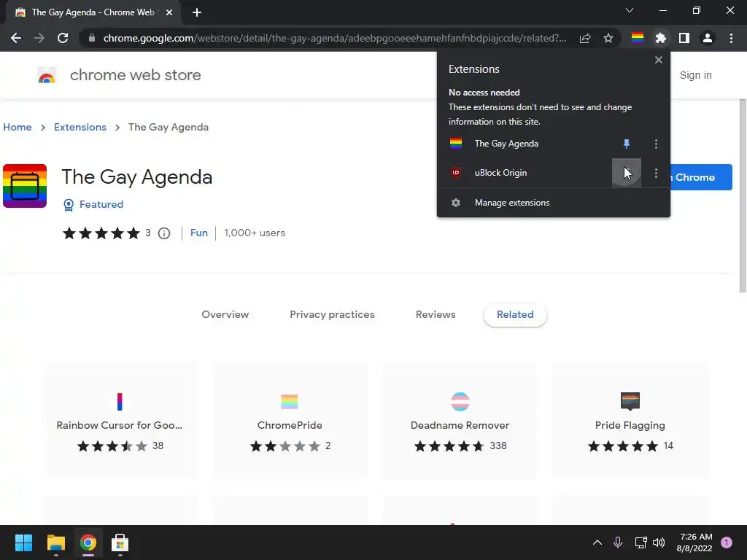Image resolution: width=747 pixels, height=560 pixels.
Task: Click the Featured badge
Action: pyautogui.click(x=93, y=205)
